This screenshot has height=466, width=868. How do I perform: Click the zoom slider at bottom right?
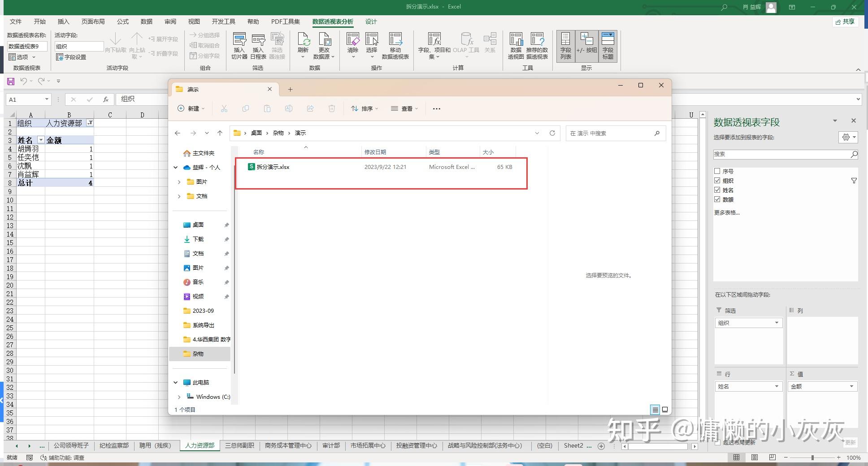(812, 458)
